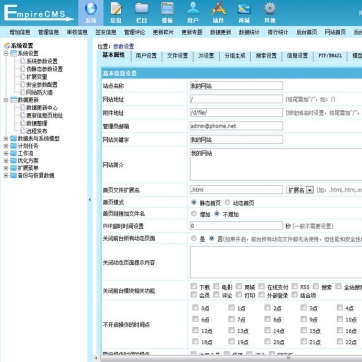Screen dimensions: 362x362
Task: Switch to the JS设置 tab
Action: point(206,56)
